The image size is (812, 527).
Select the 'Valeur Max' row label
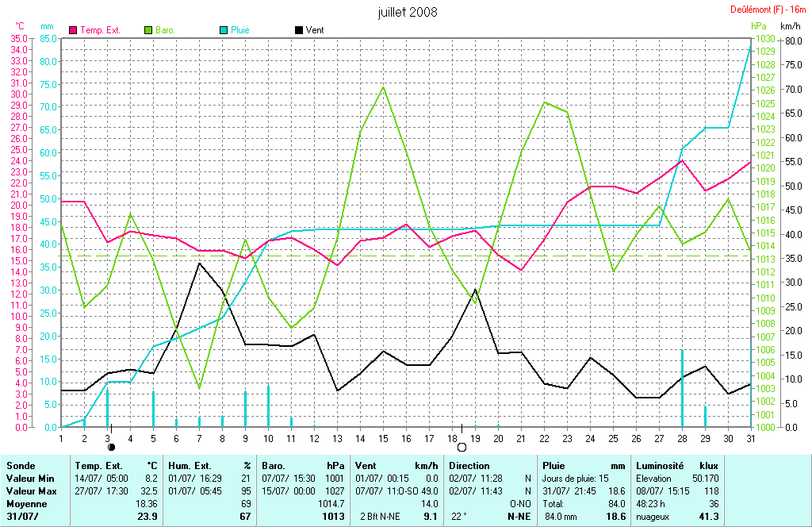click(x=30, y=491)
